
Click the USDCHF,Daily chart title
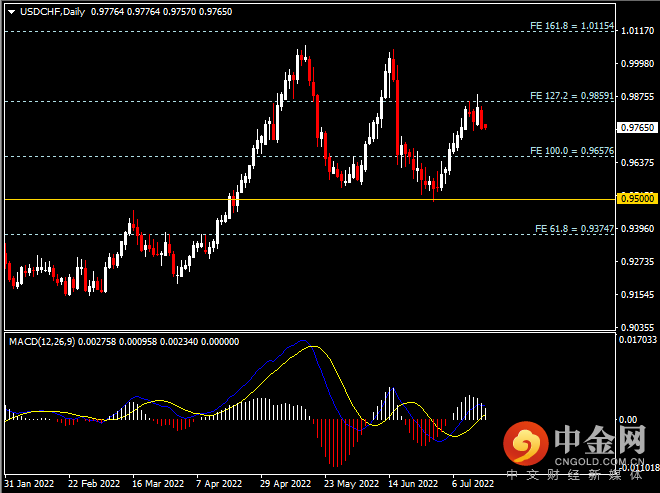53,12
